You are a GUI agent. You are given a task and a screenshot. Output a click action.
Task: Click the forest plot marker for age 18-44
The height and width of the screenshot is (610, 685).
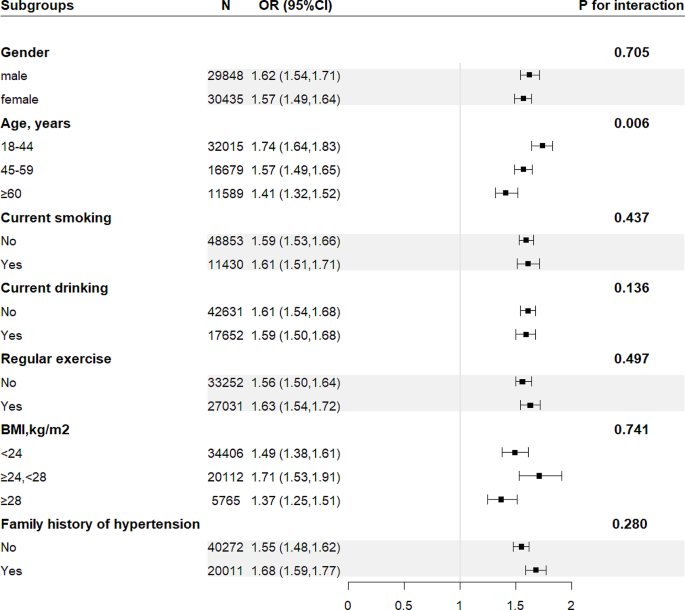pos(542,146)
